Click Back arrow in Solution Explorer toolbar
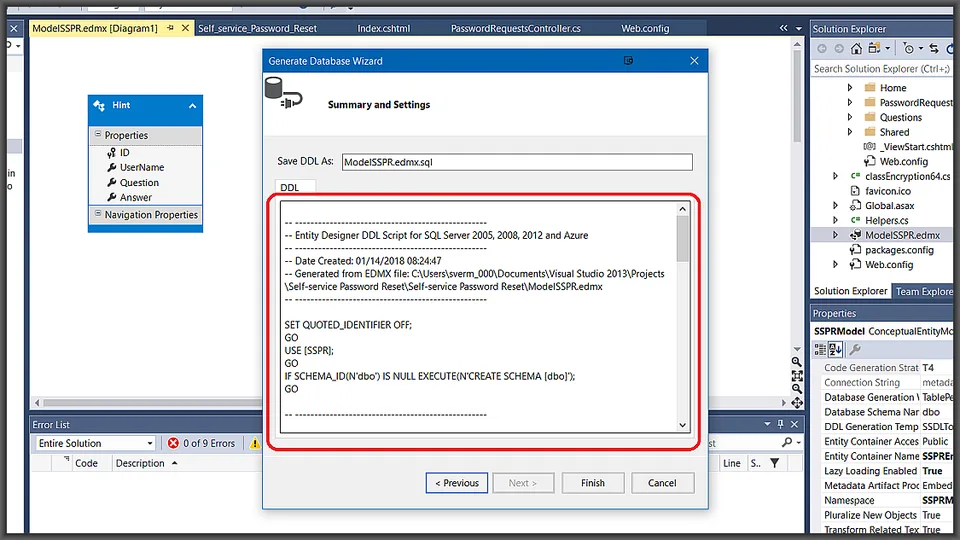 click(x=822, y=48)
